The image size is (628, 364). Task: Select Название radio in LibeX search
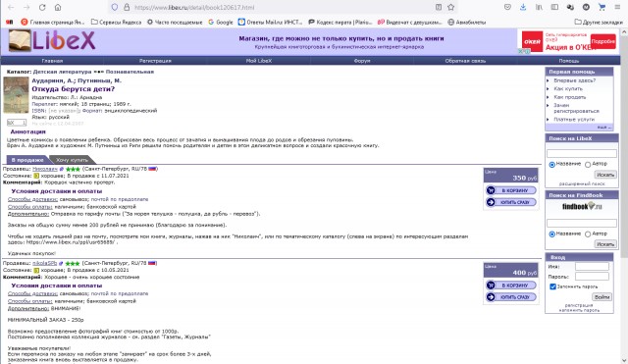[x=551, y=165]
